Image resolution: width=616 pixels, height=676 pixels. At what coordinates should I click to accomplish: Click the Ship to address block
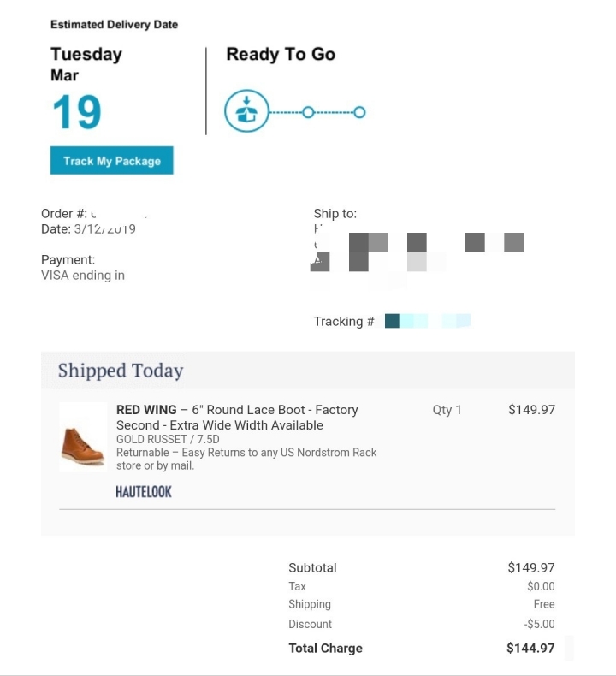coord(418,248)
